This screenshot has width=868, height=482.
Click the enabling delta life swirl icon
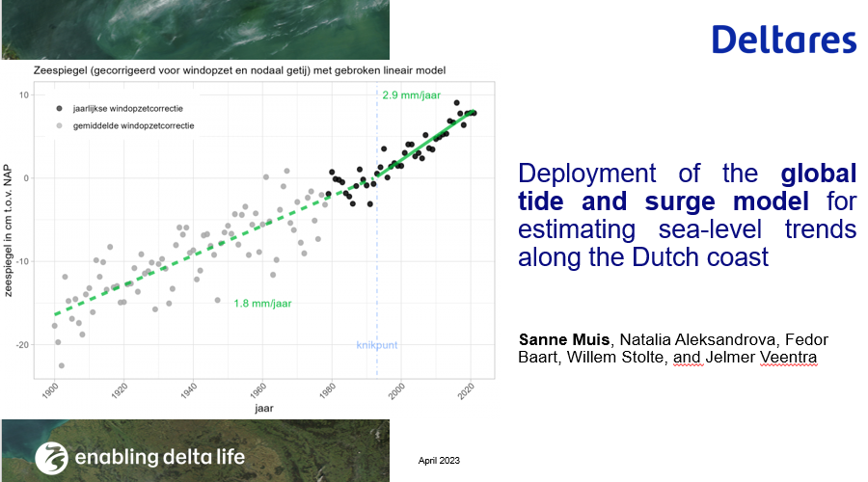pyautogui.click(x=51, y=458)
